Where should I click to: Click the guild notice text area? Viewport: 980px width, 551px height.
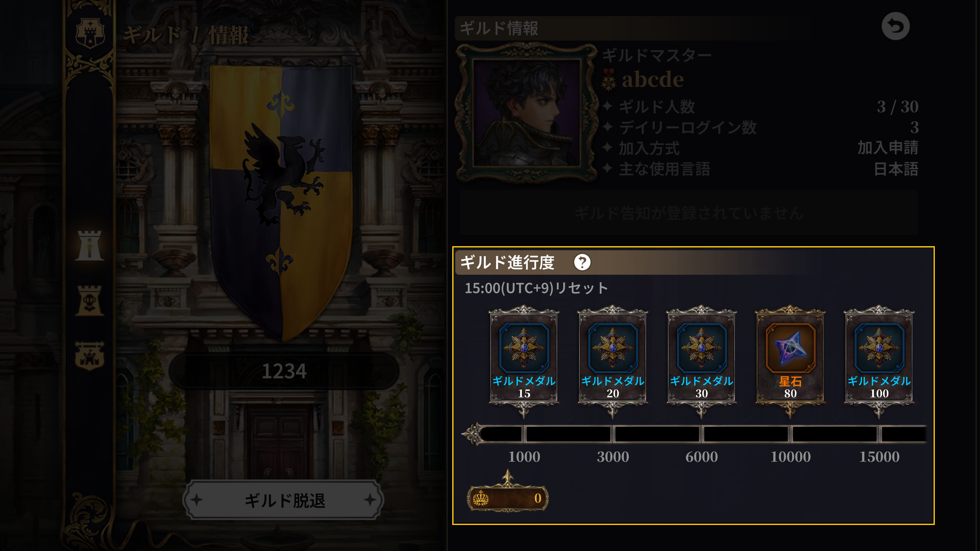(689, 213)
